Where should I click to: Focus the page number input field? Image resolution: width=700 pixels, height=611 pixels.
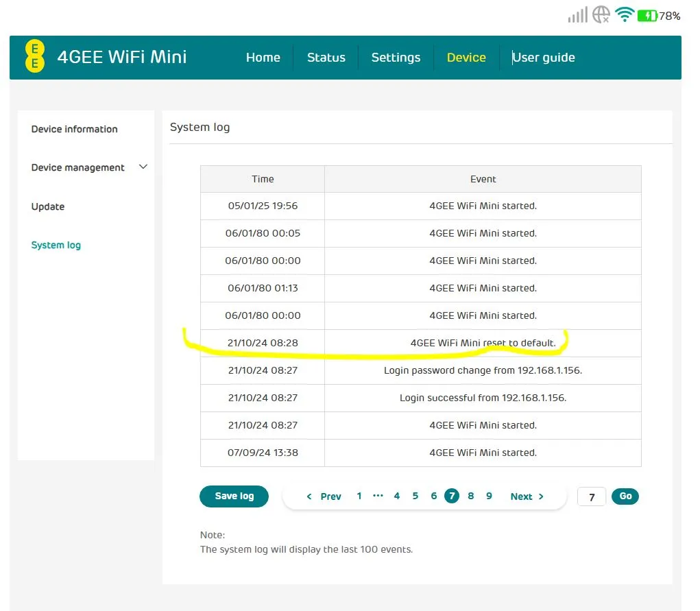coord(592,496)
